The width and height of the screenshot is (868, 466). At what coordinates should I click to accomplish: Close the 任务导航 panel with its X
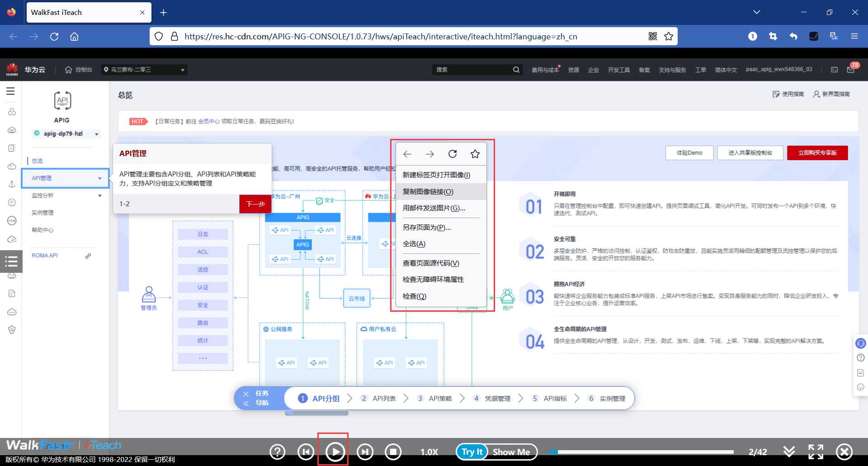pos(246,394)
